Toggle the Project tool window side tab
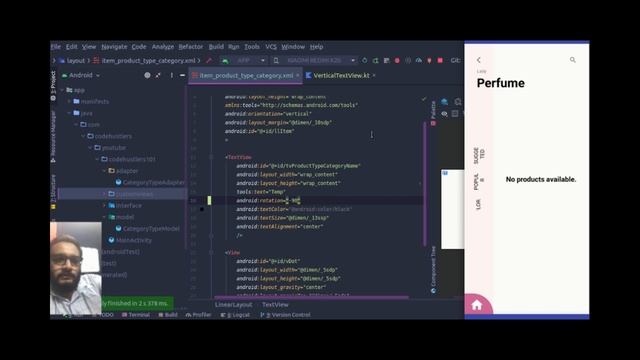 click(53, 86)
